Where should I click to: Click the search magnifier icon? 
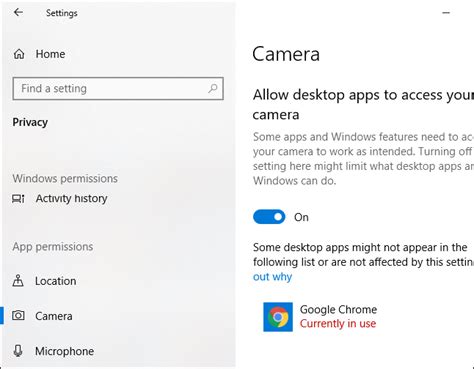[x=213, y=88]
